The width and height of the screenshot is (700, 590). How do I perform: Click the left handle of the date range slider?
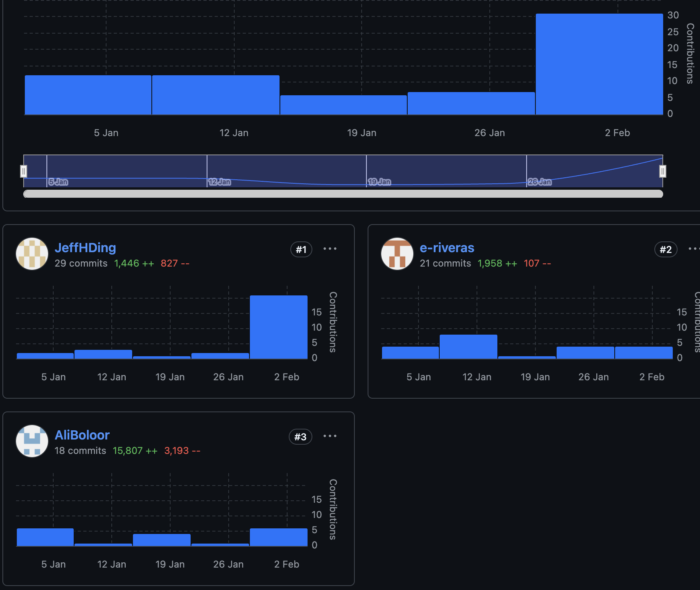[x=24, y=171]
